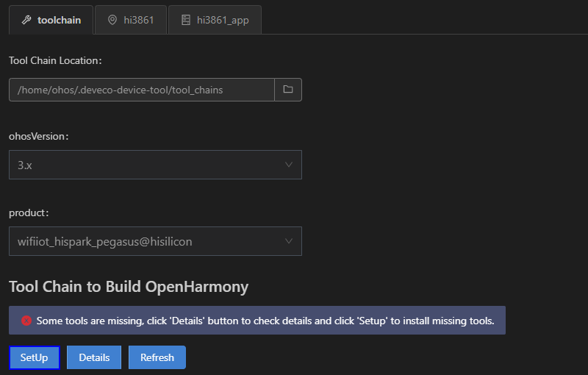Click the Refresh button
Image resolution: width=588 pixels, height=375 pixels.
(157, 357)
